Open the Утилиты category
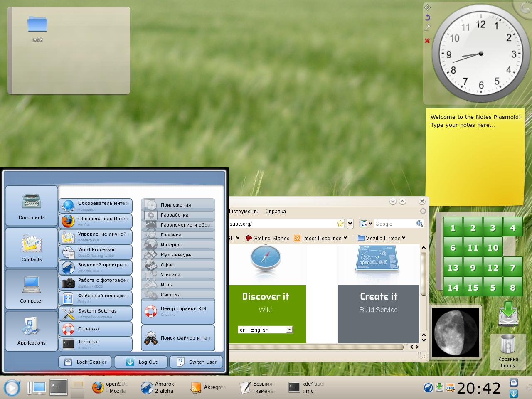The height and width of the screenshot is (399, 532). pyautogui.click(x=178, y=275)
